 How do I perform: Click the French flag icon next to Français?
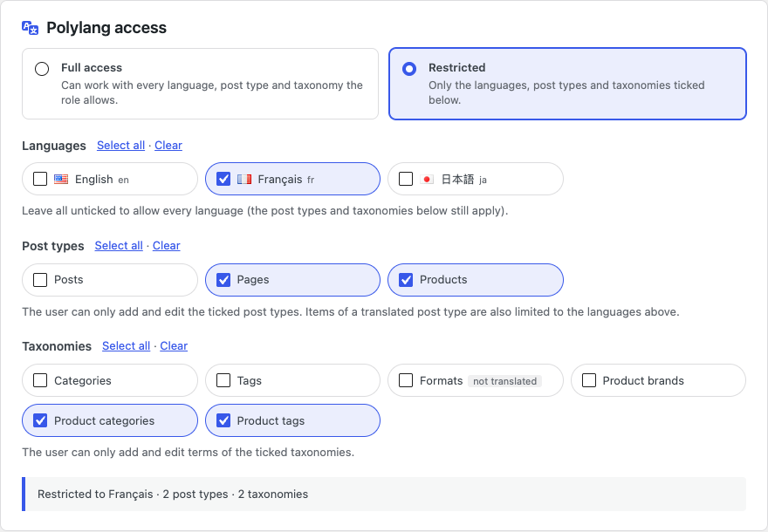tap(243, 179)
